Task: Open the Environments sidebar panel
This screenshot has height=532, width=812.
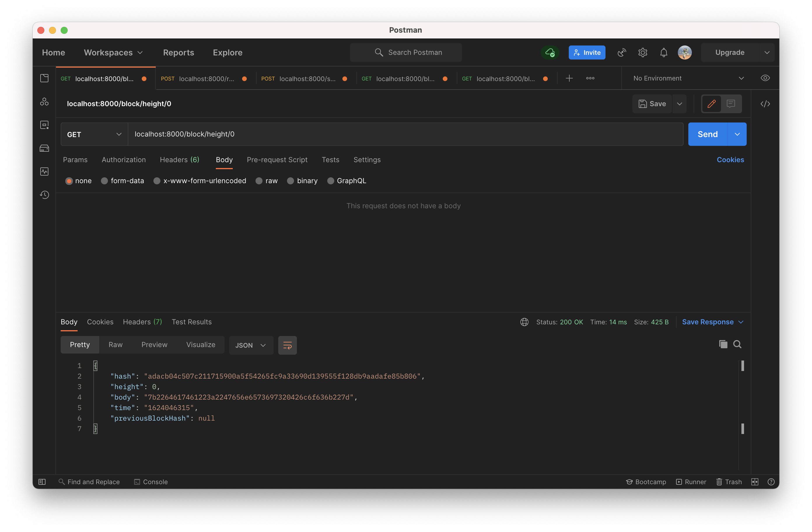Action: click(44, 125)
